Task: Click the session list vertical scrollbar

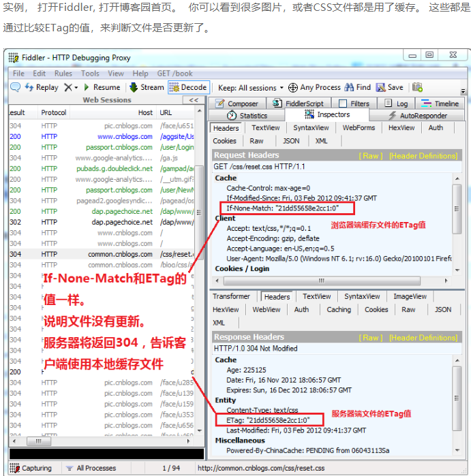Action: (x=199, y=212)
